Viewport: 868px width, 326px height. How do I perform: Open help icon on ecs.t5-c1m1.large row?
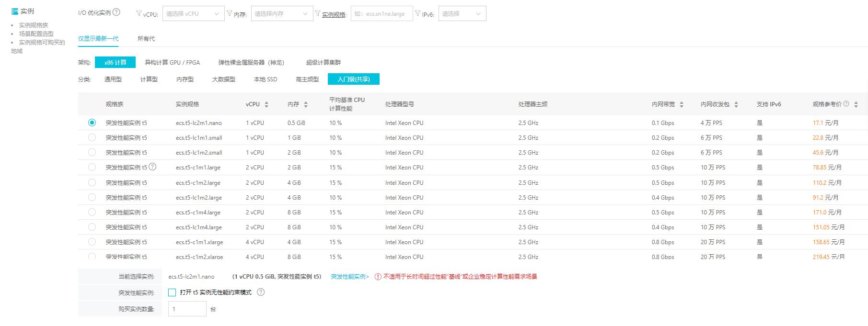[x=152, y=167]
